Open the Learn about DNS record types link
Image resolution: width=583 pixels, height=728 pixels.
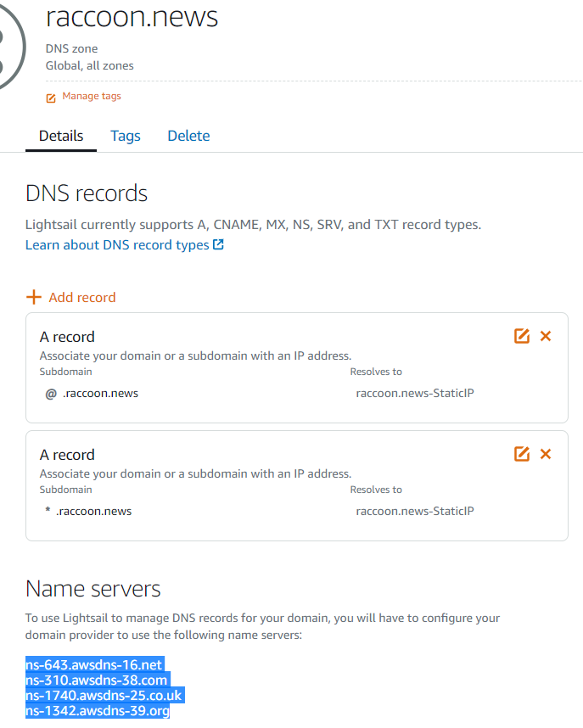click(116, 244)
